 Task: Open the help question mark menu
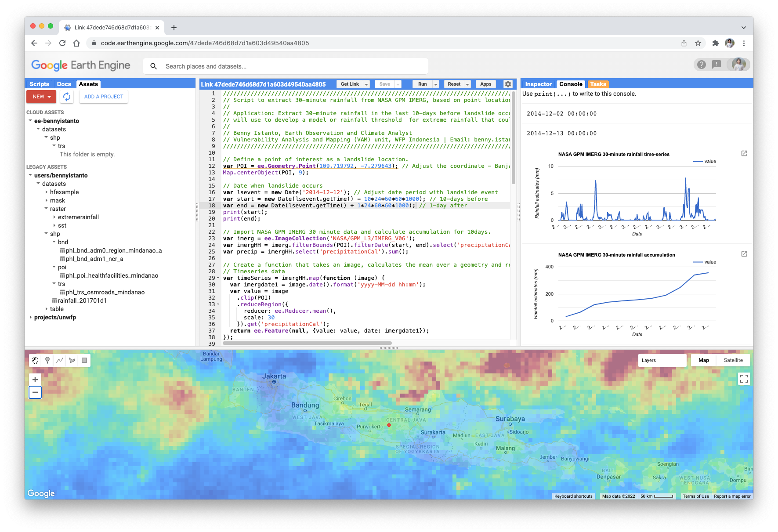click(x=702, y=65)
